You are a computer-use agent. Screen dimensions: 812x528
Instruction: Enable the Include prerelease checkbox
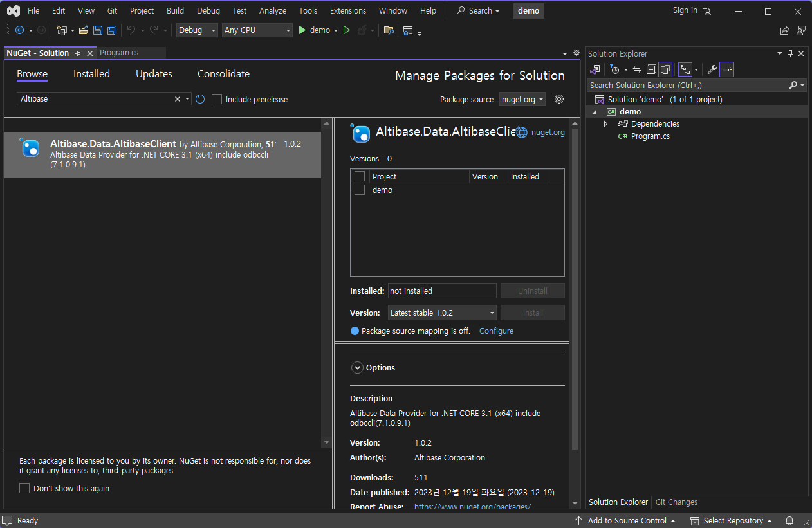point(217,99)
